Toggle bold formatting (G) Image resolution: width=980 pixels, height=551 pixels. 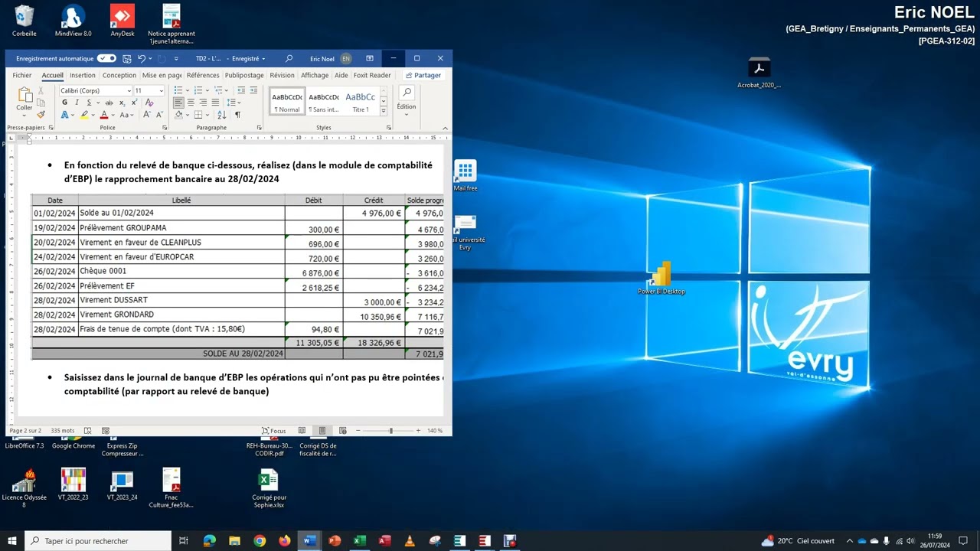[x=65, y=103]
